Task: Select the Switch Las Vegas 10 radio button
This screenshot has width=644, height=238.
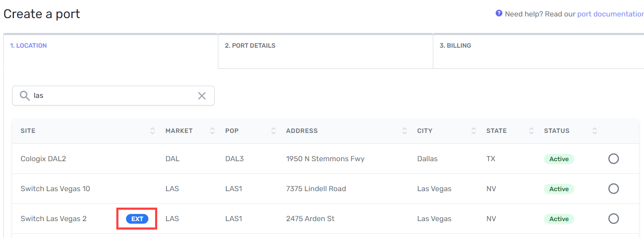Action: pyautogui.click(x=613, y=189)
